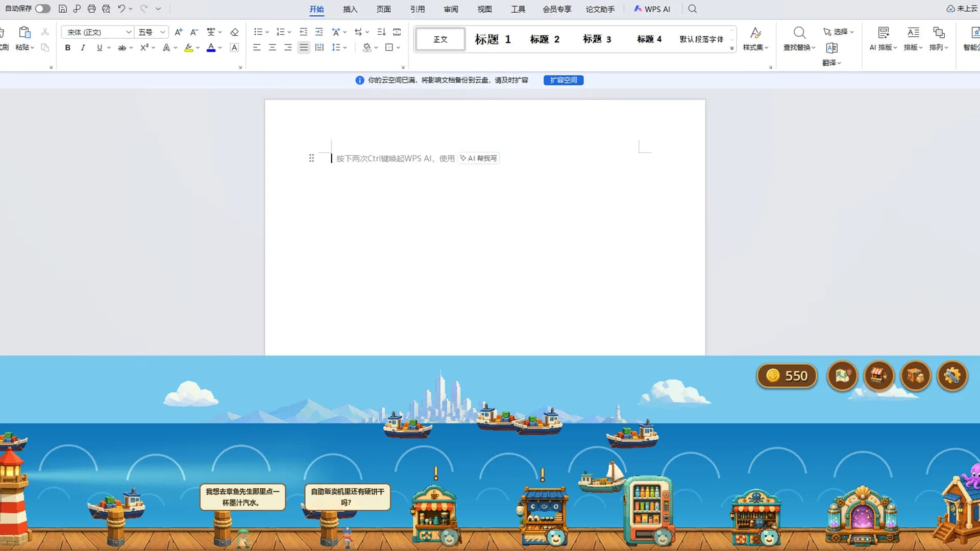
Task: Click the increase indent icon
Action: (319, 32)
